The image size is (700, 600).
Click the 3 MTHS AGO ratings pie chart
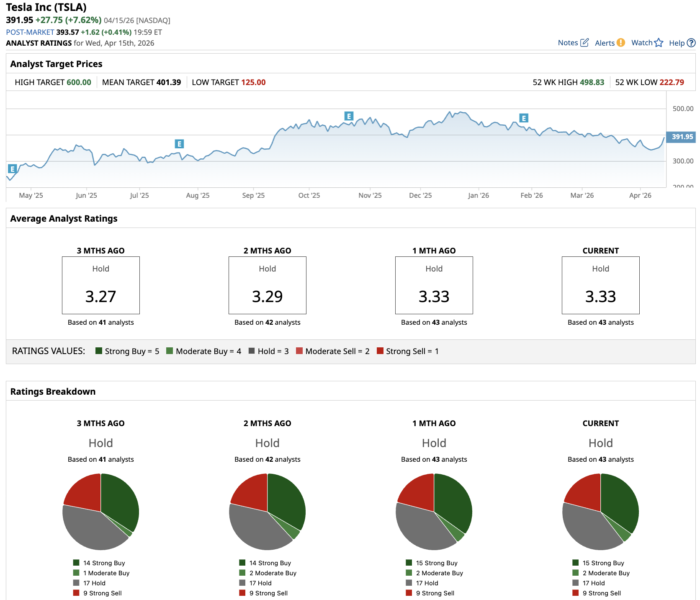click(x=100, y=512)
